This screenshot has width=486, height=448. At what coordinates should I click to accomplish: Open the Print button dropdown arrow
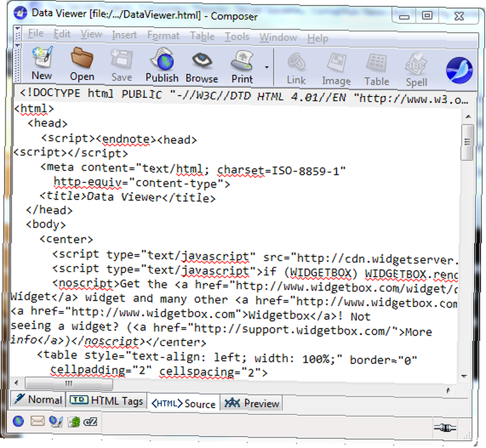pos(266,67)
